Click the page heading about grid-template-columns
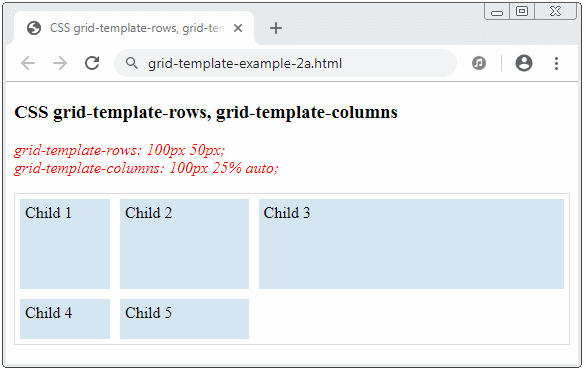586x369 pixels. coord(206,113)
